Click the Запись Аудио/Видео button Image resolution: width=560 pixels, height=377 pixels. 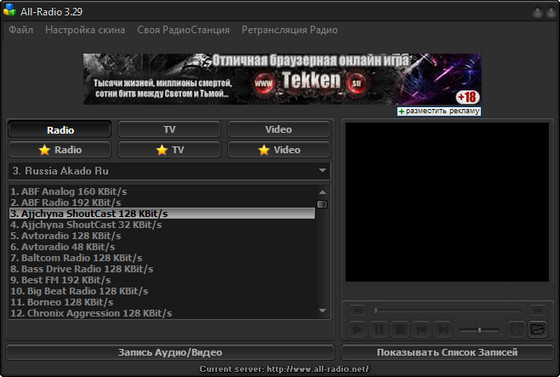[x=170, y=352]
